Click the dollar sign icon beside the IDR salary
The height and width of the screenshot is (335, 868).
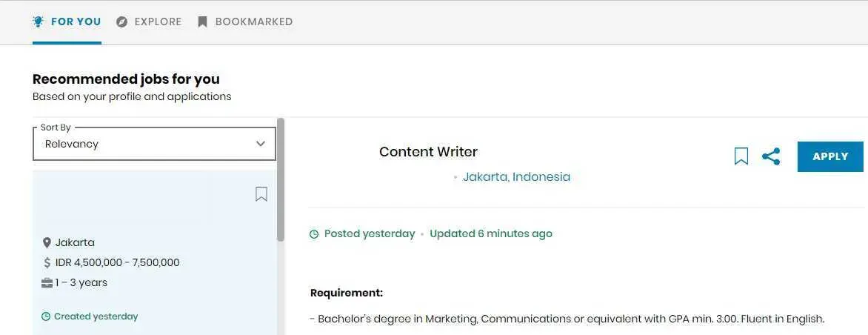point(47,262)
